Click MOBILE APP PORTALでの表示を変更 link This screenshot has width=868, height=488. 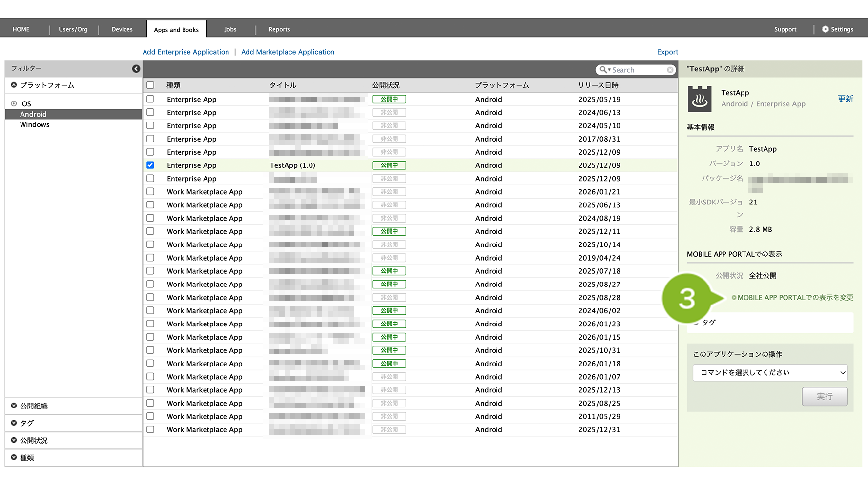795,298
